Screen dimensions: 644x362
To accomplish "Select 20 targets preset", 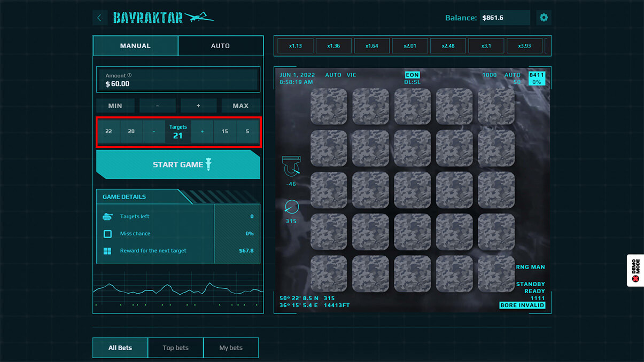I will coord(131,131).
